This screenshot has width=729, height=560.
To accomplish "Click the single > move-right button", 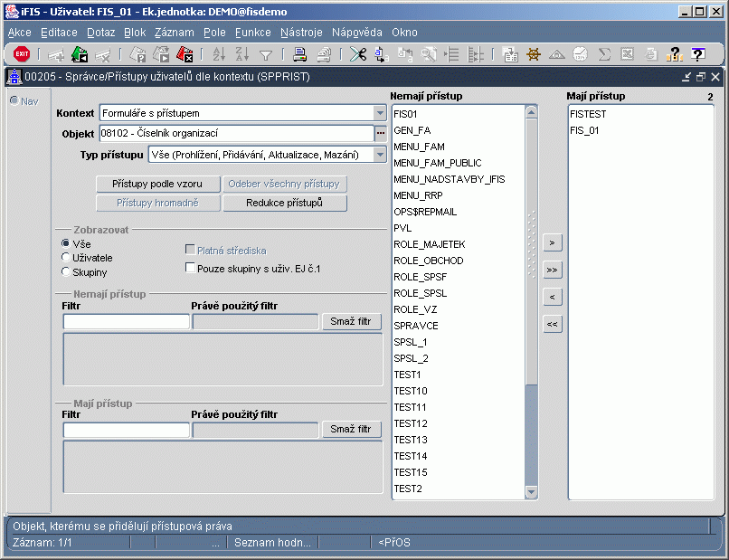I will coord(553,242).
